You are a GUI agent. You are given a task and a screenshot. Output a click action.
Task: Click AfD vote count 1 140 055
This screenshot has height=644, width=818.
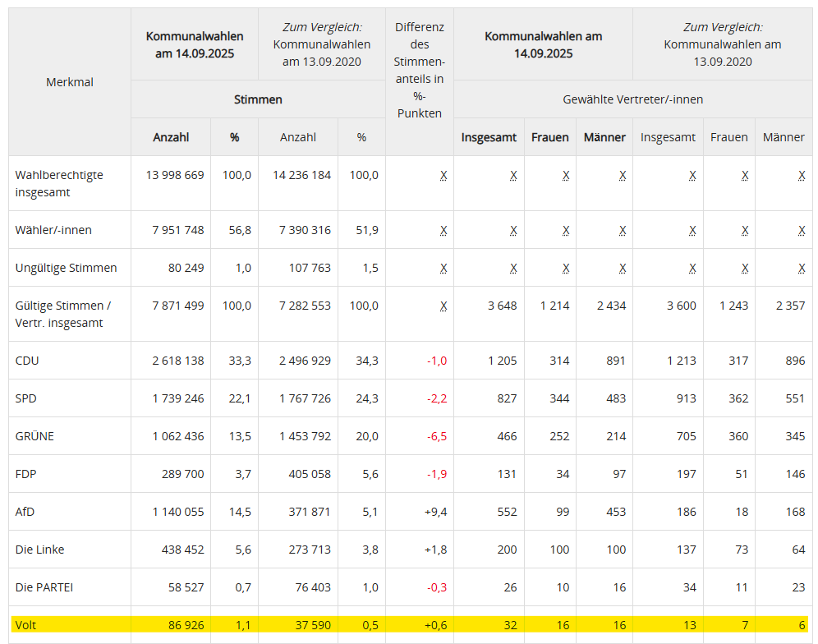(x=178, y=512)
